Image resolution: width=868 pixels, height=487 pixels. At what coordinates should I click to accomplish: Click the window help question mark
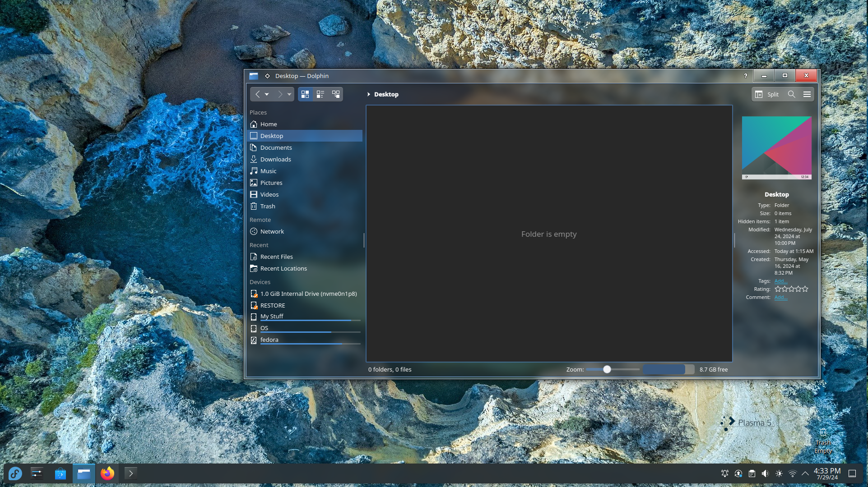746,76
